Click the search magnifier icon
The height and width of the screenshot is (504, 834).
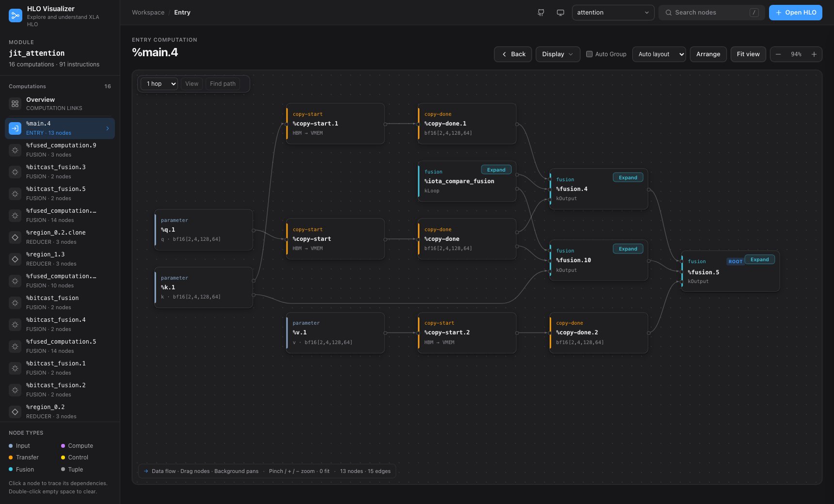tap(669, 13)
